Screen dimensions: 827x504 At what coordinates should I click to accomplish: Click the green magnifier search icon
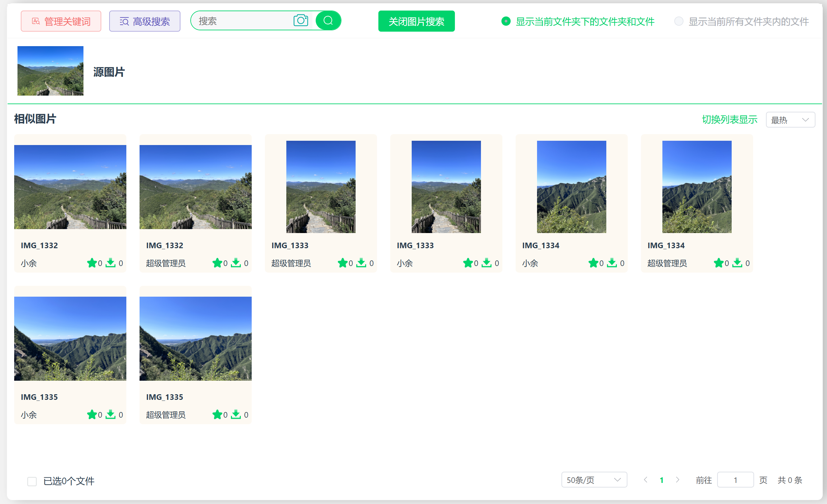(x=328, y=21)
